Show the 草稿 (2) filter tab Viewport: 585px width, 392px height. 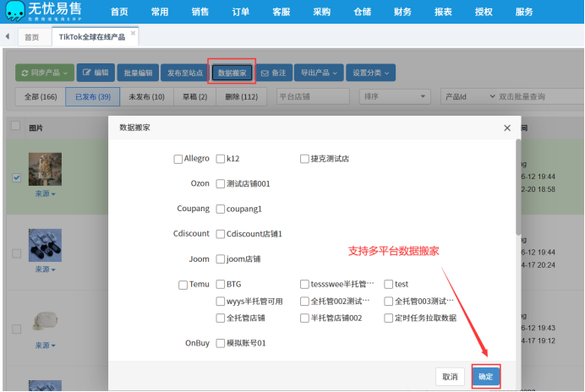pyautogui.click(x=194, y=97)
